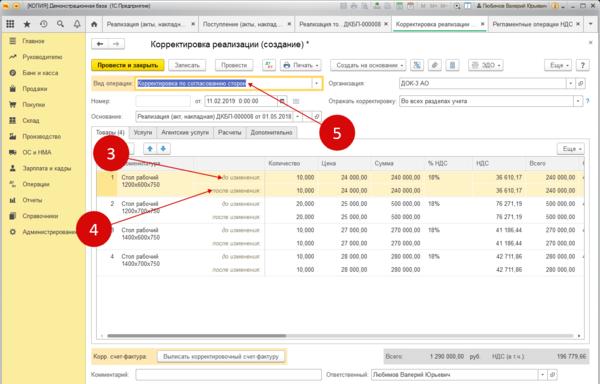The image size is (600, 384).
Task: Open Продажи section in sidebar
Action: coord(34,89)
